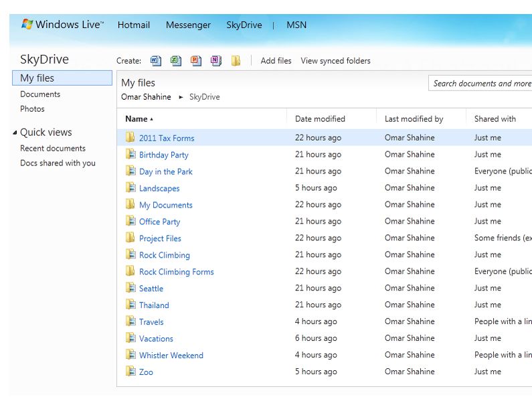Click the Rock Climbing album icon
Screen dimensions: 532x399
(x=130, y=254)
